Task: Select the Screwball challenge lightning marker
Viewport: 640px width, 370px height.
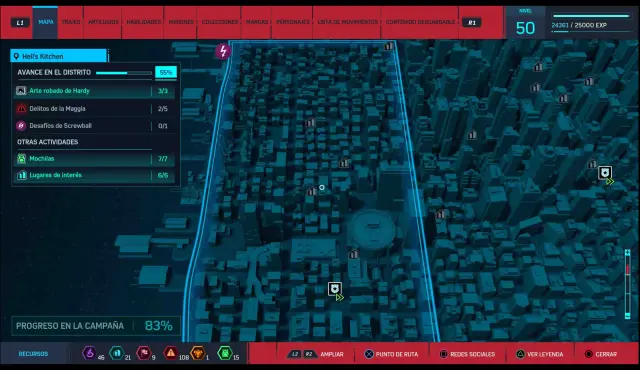Action: point(223,51)
